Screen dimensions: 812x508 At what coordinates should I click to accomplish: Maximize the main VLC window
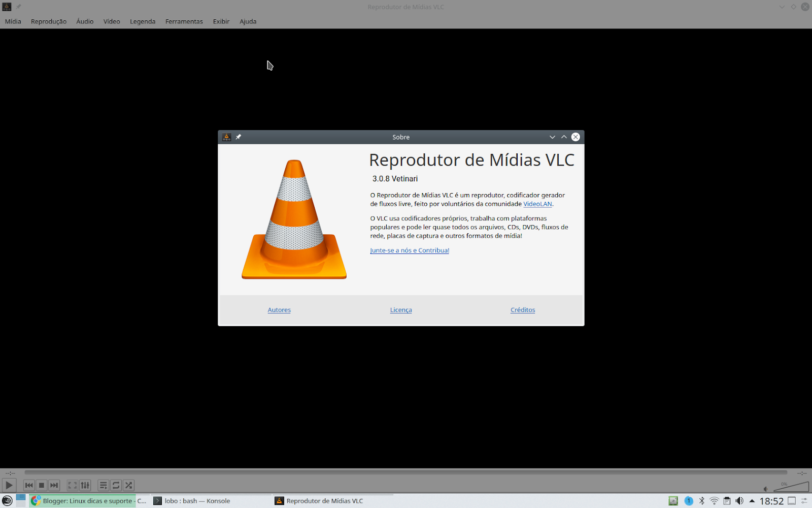[794, 7]
